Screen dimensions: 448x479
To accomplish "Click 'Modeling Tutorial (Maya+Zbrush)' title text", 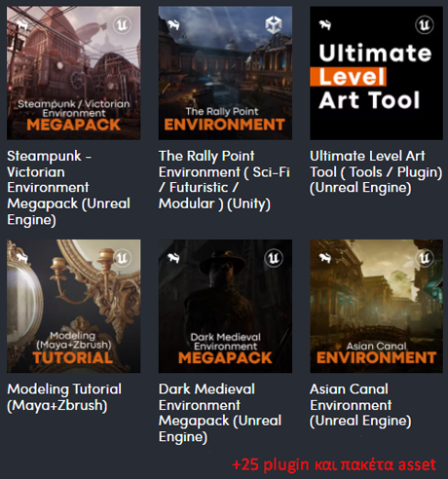I will coord(64,397).
